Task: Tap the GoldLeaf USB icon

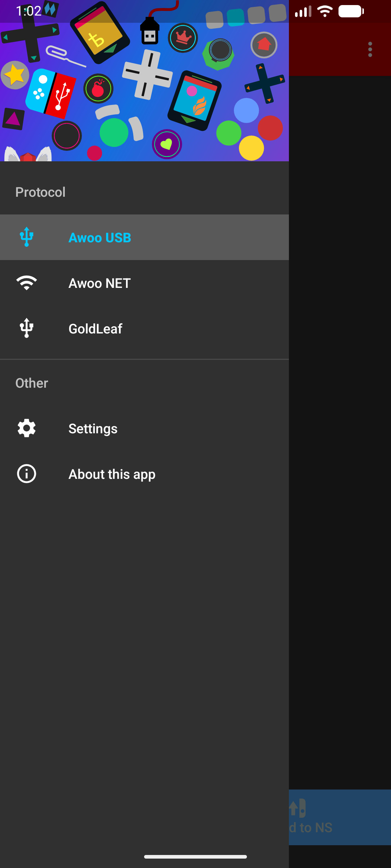Action: pos(26,328)
